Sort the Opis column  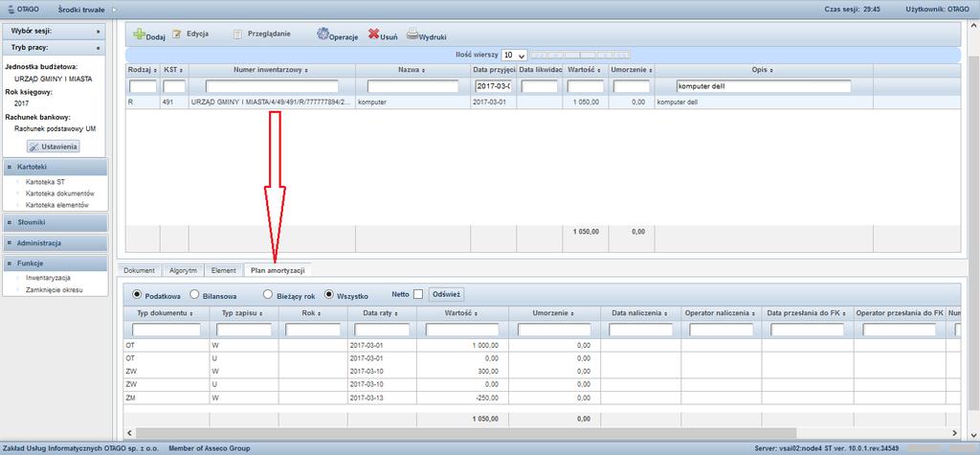tap(771, 70)
